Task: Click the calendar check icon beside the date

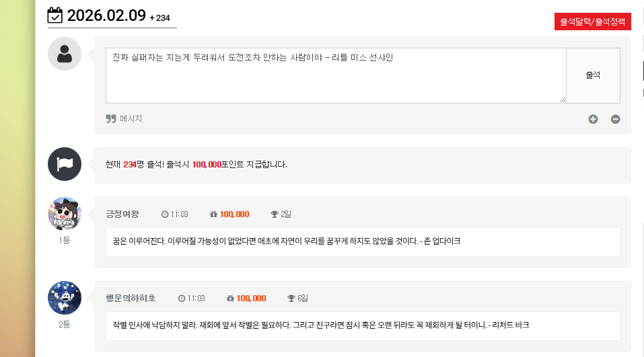Action: (x=55, y=15)
